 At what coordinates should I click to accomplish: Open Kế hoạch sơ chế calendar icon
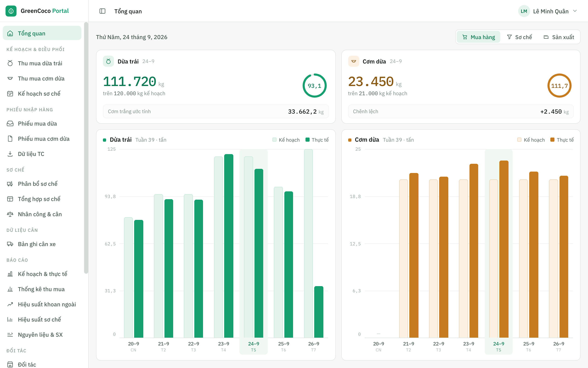point(10,94)
